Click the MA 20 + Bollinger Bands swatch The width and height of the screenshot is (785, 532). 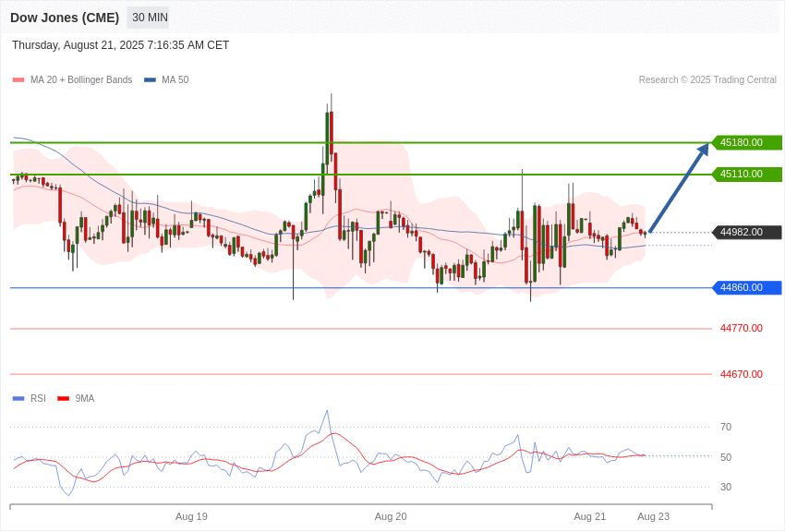[18, 80]
